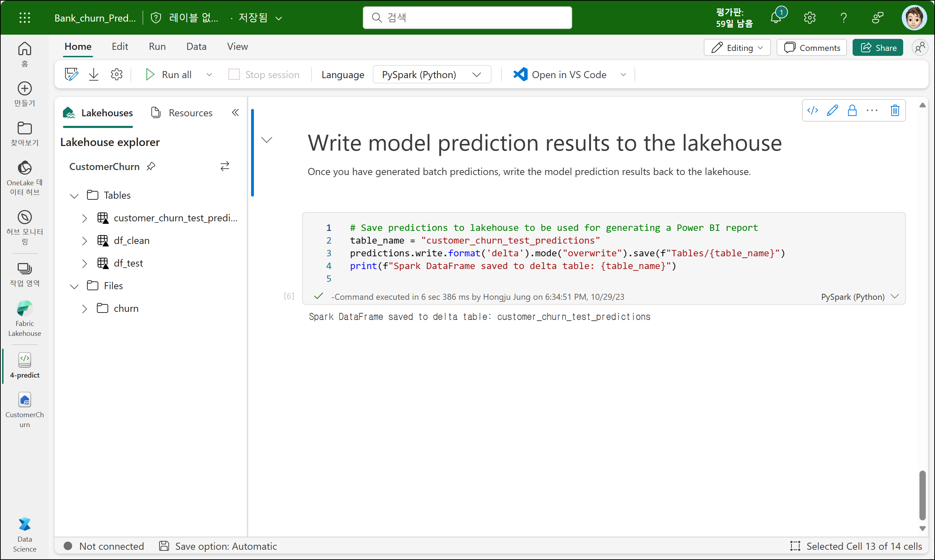Click the Comments button
Image resolution: width=935 pixels, height=560 pixels.
click(812, 48)
